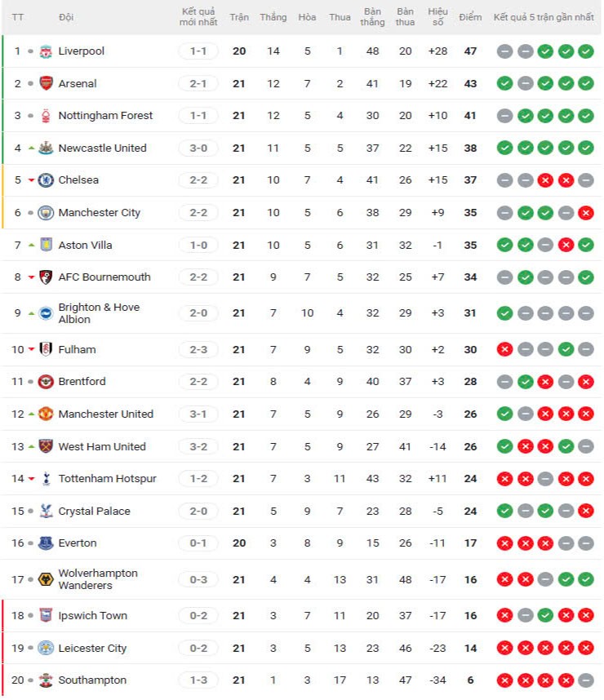The height and width of the screenshot is (700, 604).
Task: Sort table by Điểm column header
Action: tap(470, 17)
